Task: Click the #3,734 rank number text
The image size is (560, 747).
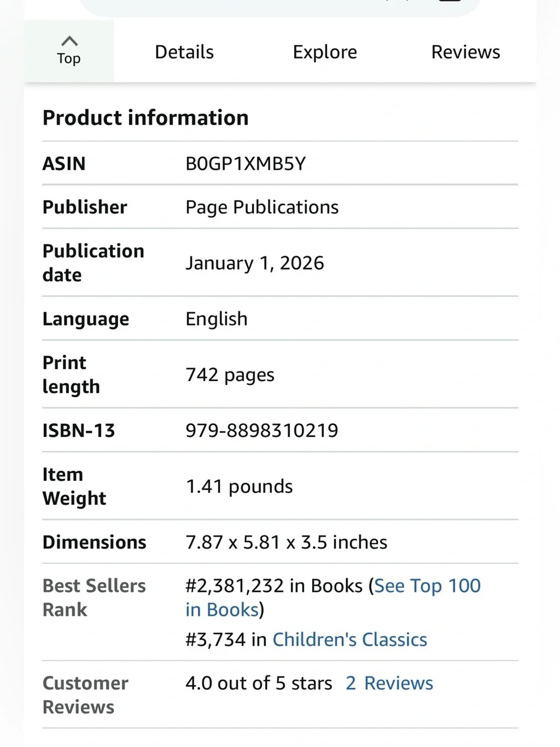Action: 216,639
